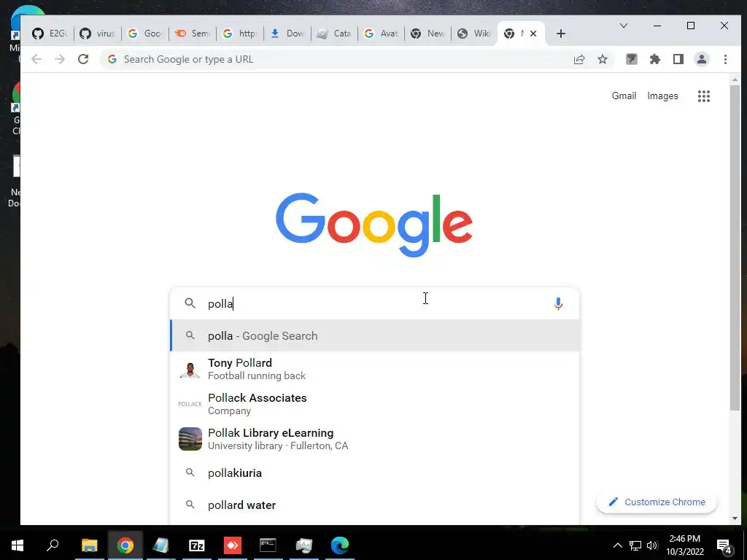747x560 pixels.
Task: Open Gmail link
Action: click(624, 96)
